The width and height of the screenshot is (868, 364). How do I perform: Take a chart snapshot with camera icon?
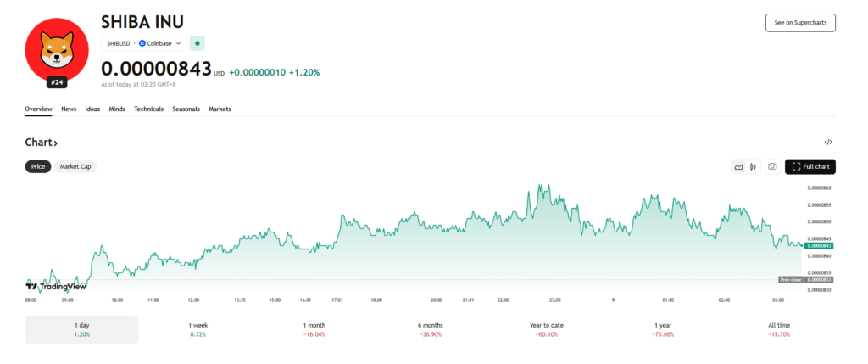(772, 167)
